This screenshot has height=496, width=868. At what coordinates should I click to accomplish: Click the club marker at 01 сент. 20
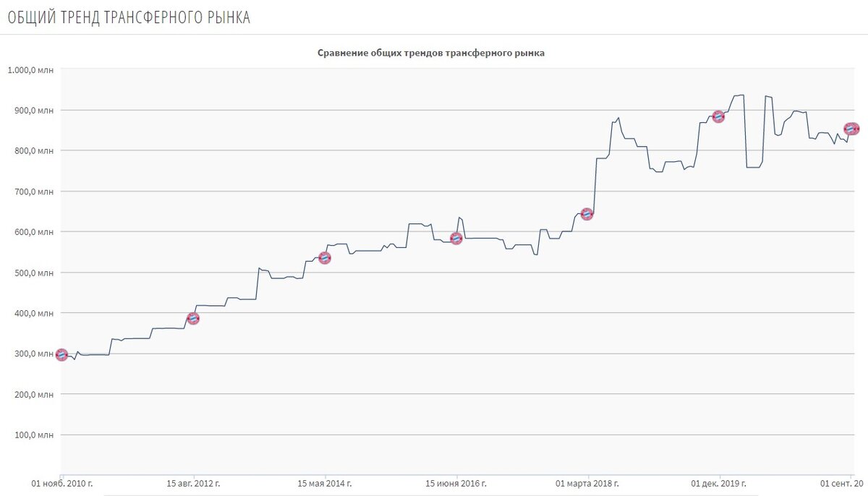pyautogui.click(x=851, y=129)
